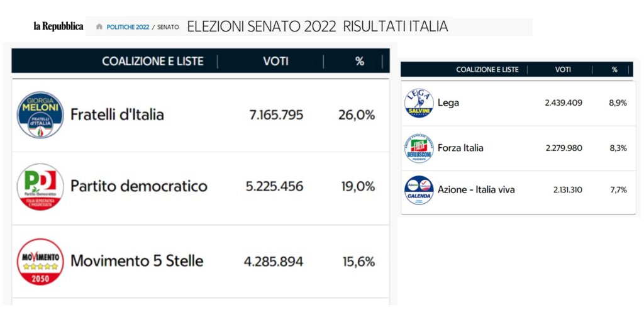Click the la Repubblica logo
The image size is (644, 322).
(58, 26)
